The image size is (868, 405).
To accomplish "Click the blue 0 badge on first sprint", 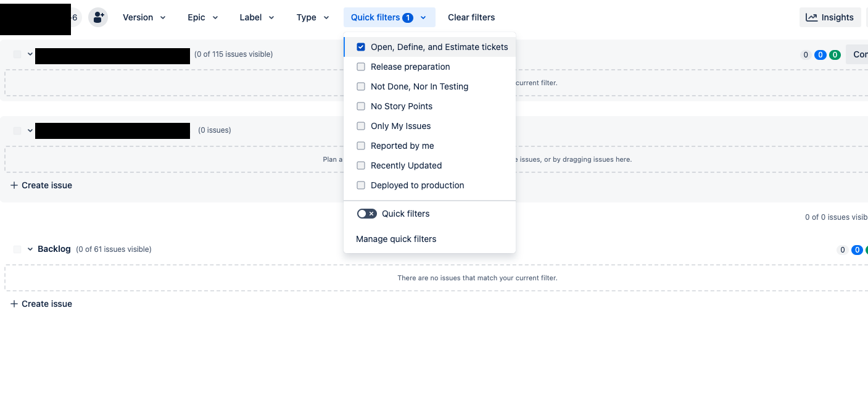I will tap(820, 55).
